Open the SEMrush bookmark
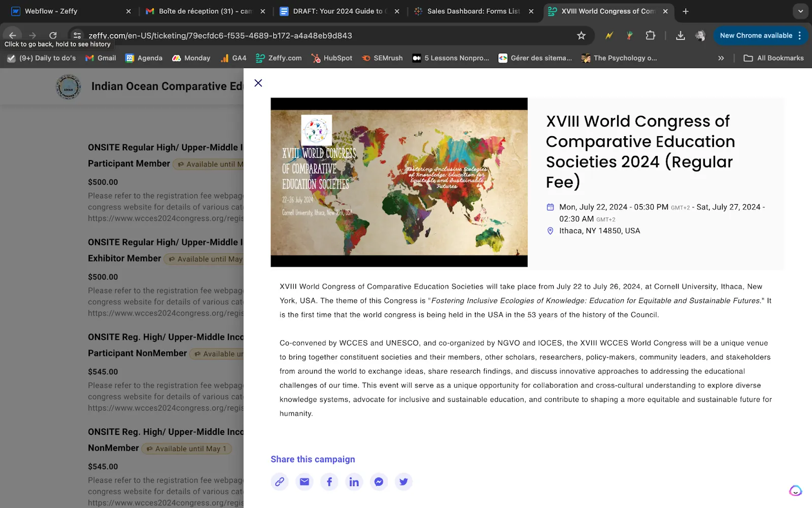This screenshot has width=812, height=508. pos(382,58)
